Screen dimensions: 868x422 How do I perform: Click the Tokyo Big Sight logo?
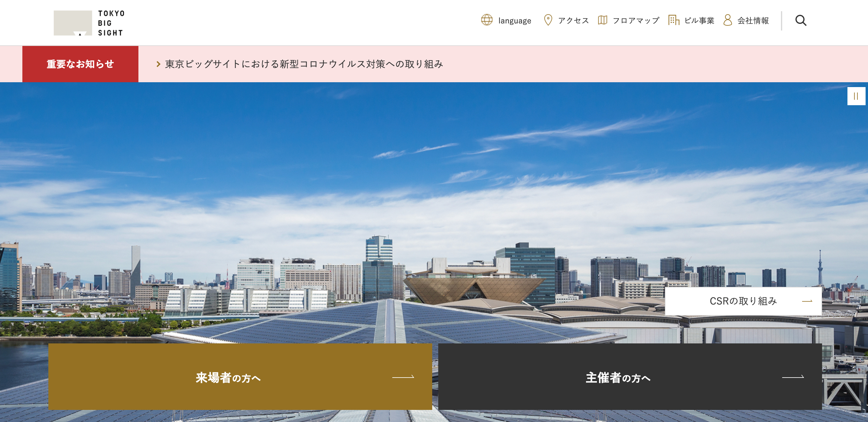coord(89,23)
